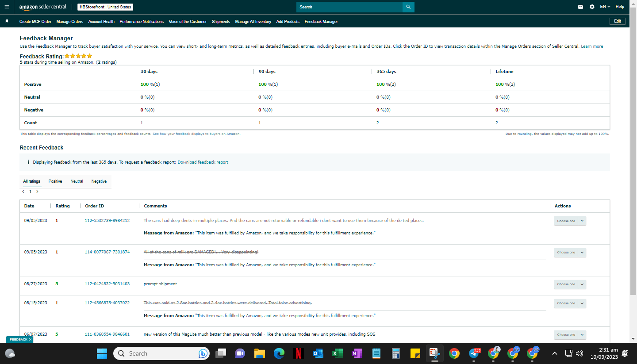This screenshot has height=364, width=637.
Task: Open Telegram from the taskbar
Action: pos(474,353)
